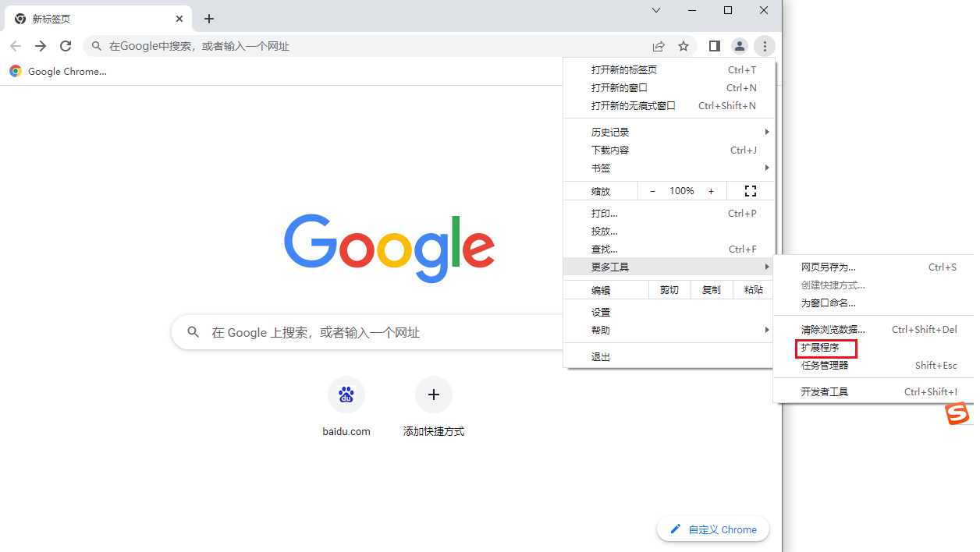The width and height of the screenshot is (980, 552).
Task: Select 退出 to quit Chrome
Action: point(669,356)
